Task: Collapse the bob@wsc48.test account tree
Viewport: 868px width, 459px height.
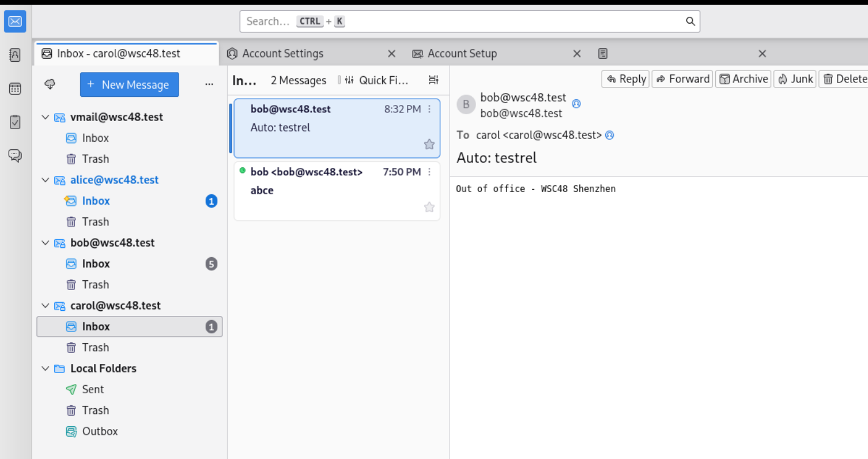Action: [x=46, y=243]
